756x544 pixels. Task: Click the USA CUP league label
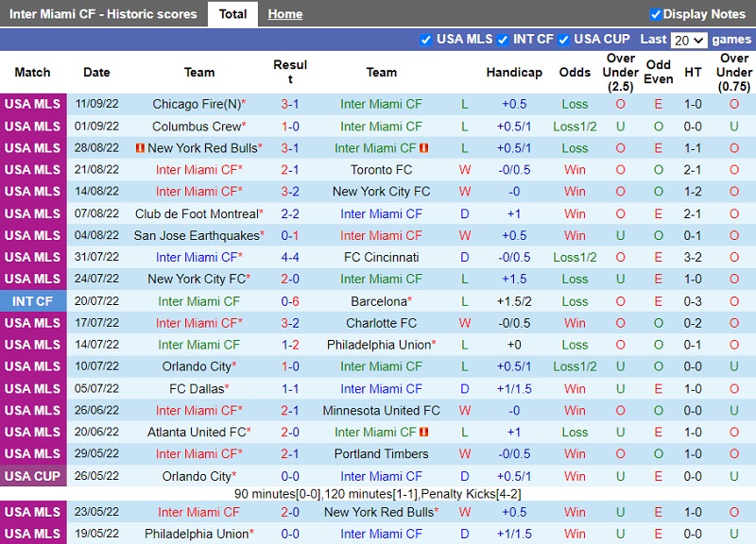[x=33, y=476]
